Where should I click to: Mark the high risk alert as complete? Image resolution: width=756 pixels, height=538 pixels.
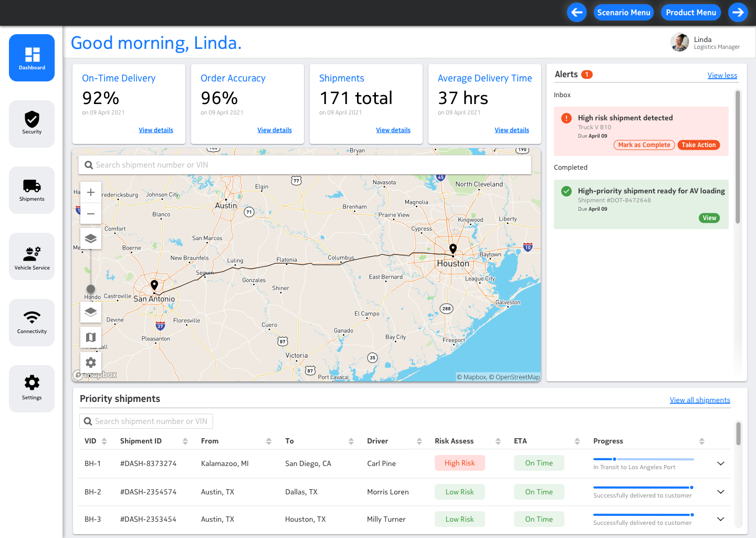point(644,145)
